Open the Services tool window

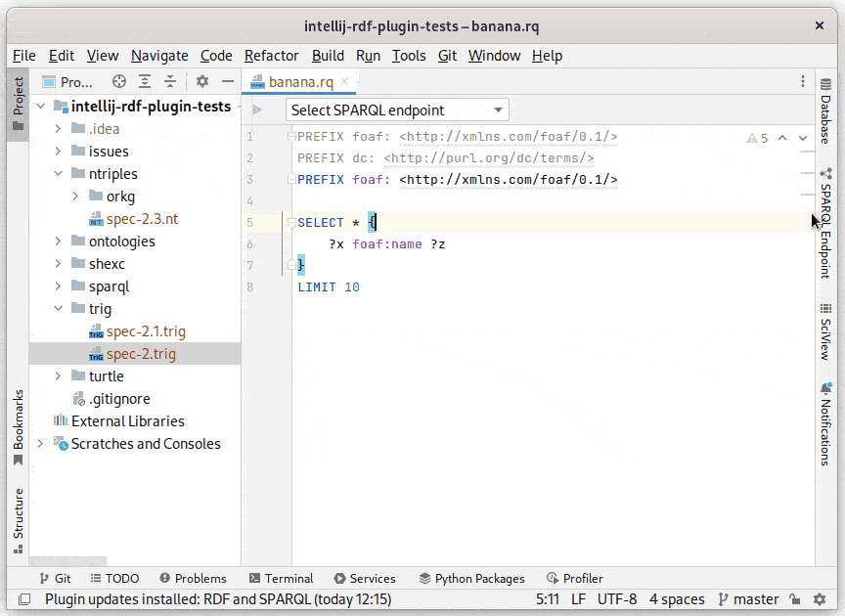364,578
